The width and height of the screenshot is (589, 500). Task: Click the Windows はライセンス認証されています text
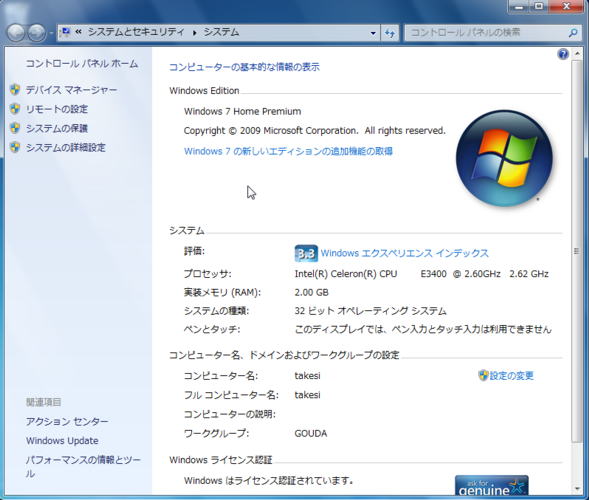pyautogui.click(x=268, y=480)
